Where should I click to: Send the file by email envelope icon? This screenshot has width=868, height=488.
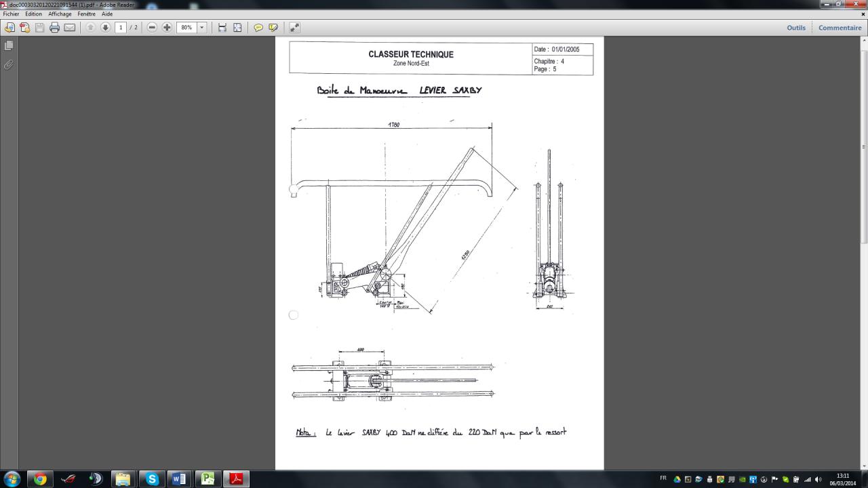(x=70, y=28)
